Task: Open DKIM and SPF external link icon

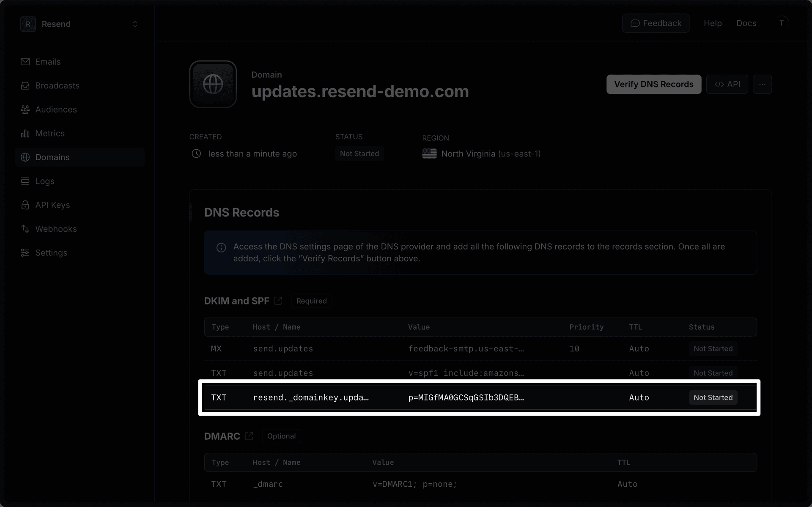Action: pyautogui.click(x=278, y=301)
